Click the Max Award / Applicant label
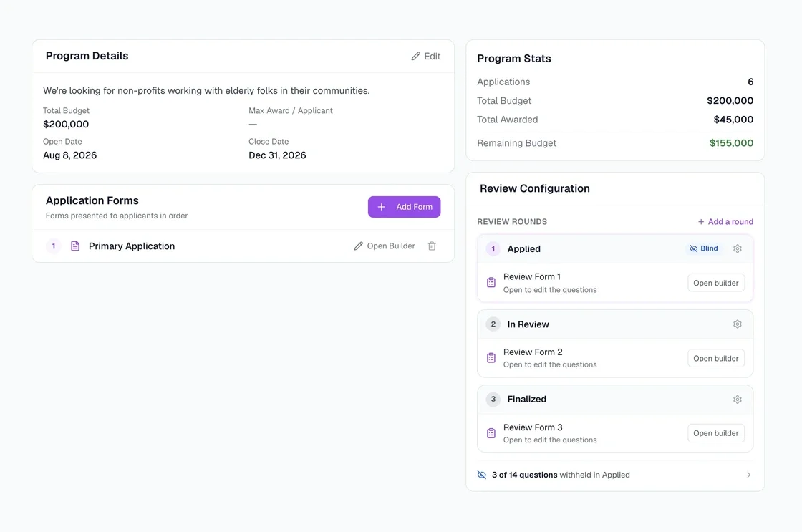Viewport: 802px width, 532px height. click(x=291, y=110)
